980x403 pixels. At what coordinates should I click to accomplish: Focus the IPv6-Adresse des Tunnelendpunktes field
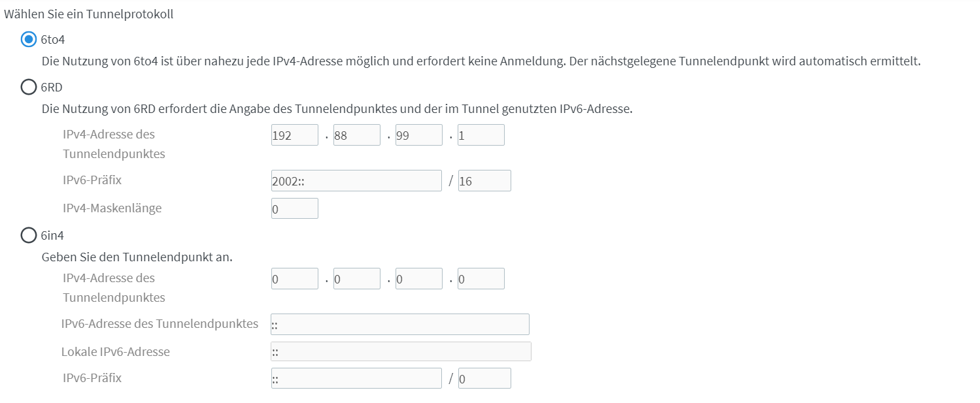click(x=399, y=325)
